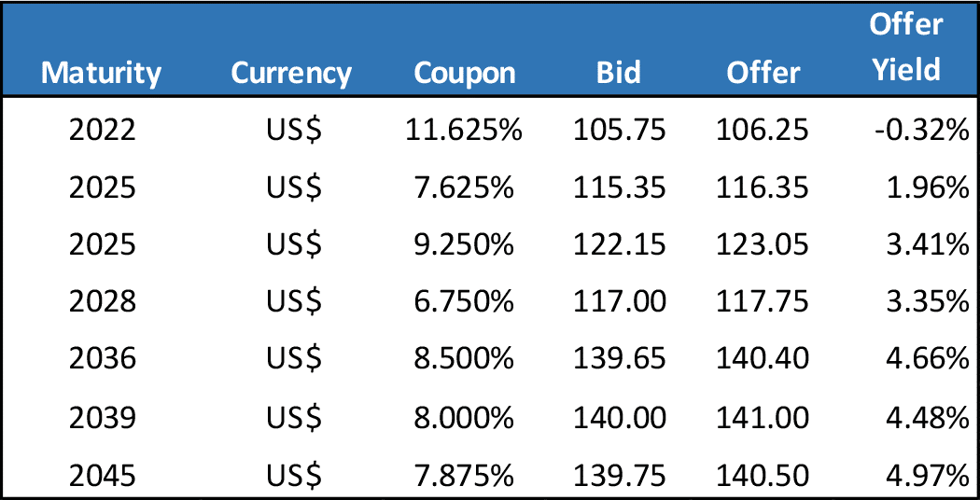Select the 7.625% coupon cell
The image size is (980, 500).
464,187
